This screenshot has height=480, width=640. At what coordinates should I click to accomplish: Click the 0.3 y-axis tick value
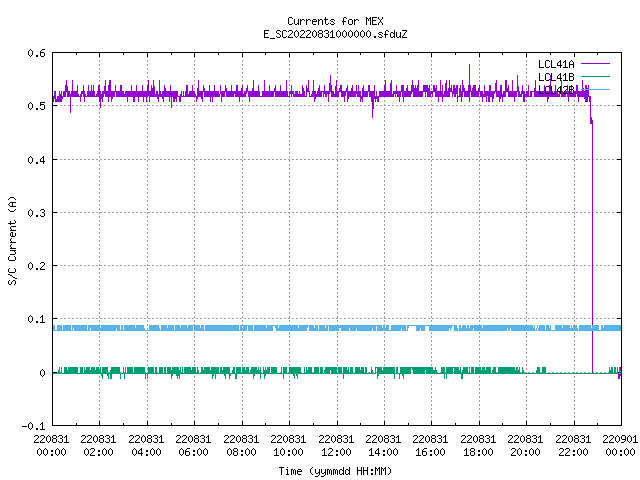click(36, 213)
